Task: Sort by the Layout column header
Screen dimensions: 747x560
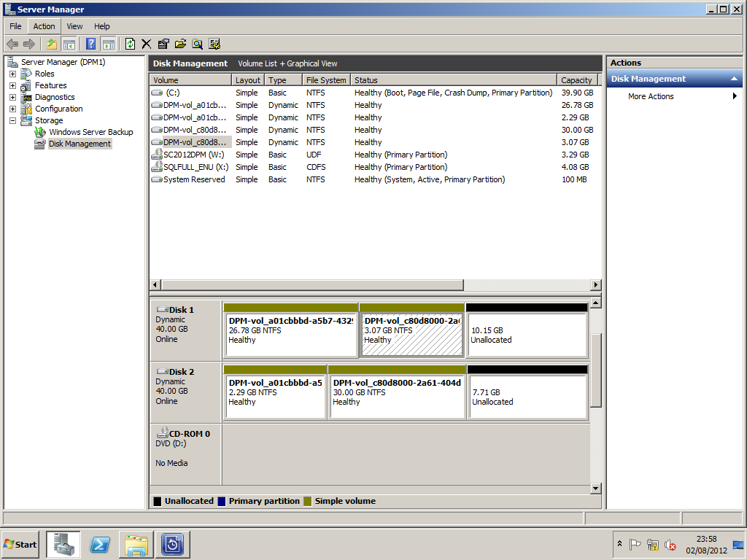Action: 248,80
